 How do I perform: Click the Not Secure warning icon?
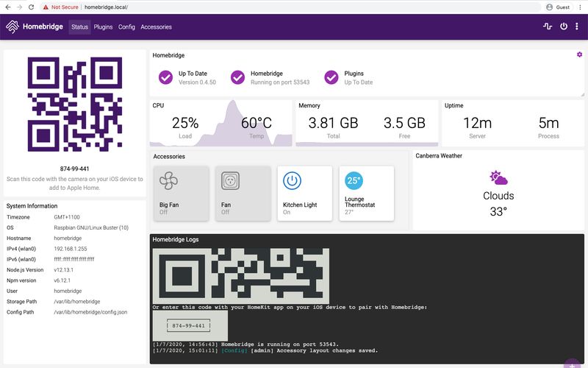point(46,7)
